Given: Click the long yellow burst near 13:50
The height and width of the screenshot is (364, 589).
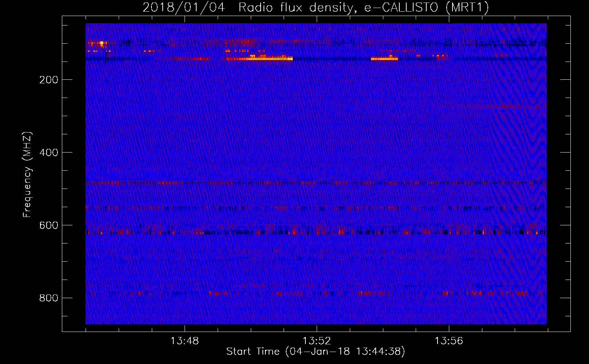Looking at the screenshot, I should tap(259, 59).
